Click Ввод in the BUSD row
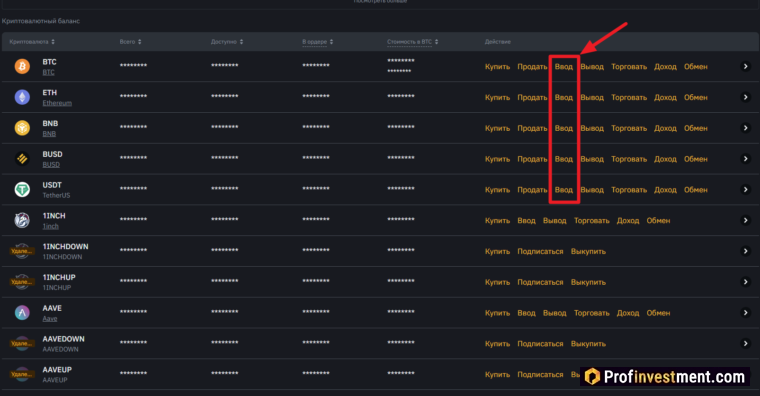Screen dimensions: 760x396 pos(564,159)
